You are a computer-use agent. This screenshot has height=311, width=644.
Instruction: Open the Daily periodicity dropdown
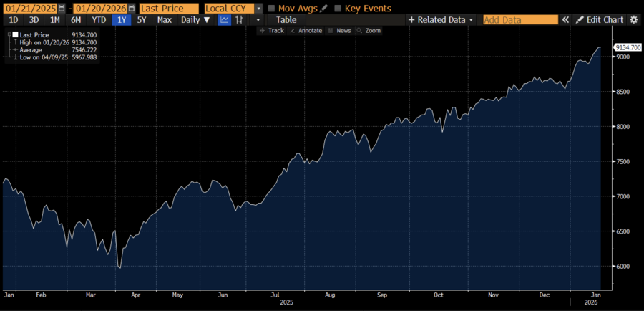click(x=195, y=20)
